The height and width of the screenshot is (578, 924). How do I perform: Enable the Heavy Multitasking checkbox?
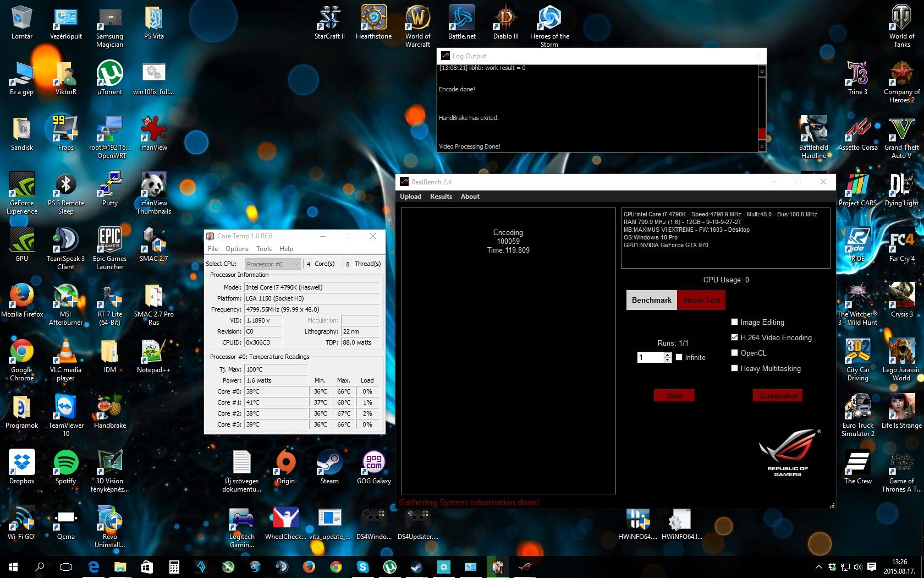(x=734, y=368)
